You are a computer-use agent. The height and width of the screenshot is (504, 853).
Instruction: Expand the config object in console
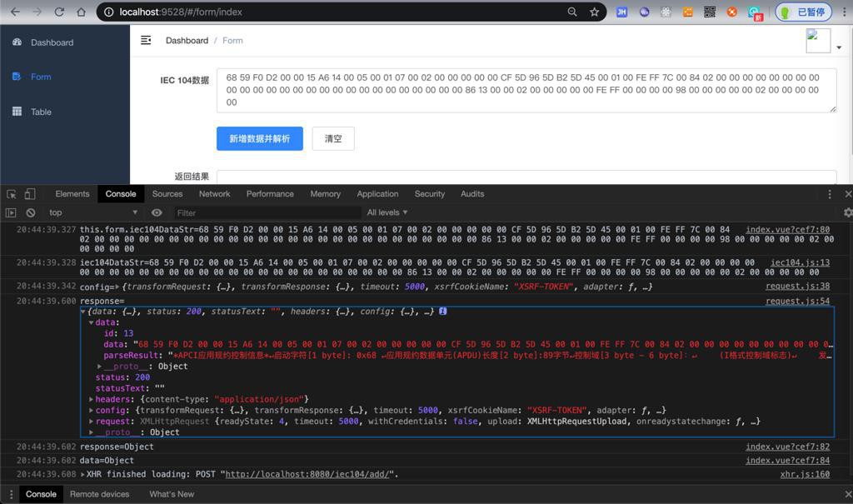point(117,287)
